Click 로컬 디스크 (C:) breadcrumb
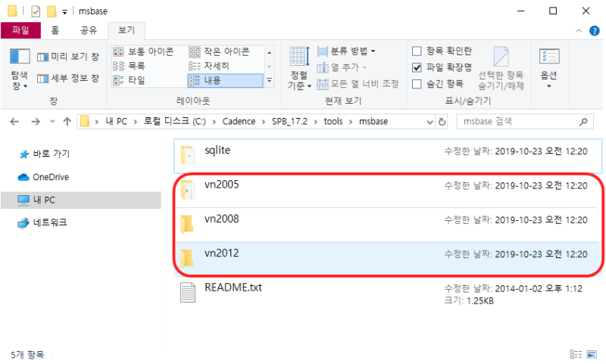606x364 pixels. tap(175, 122)
